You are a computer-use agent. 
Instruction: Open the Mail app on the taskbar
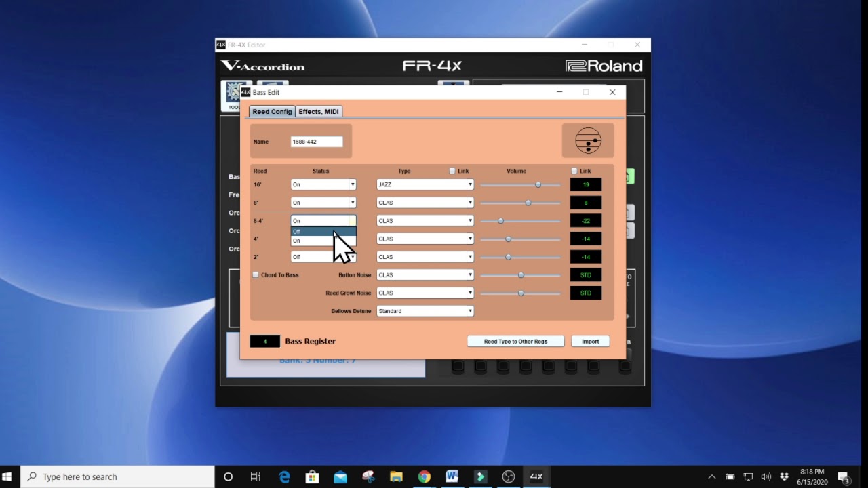pos(340,476)
